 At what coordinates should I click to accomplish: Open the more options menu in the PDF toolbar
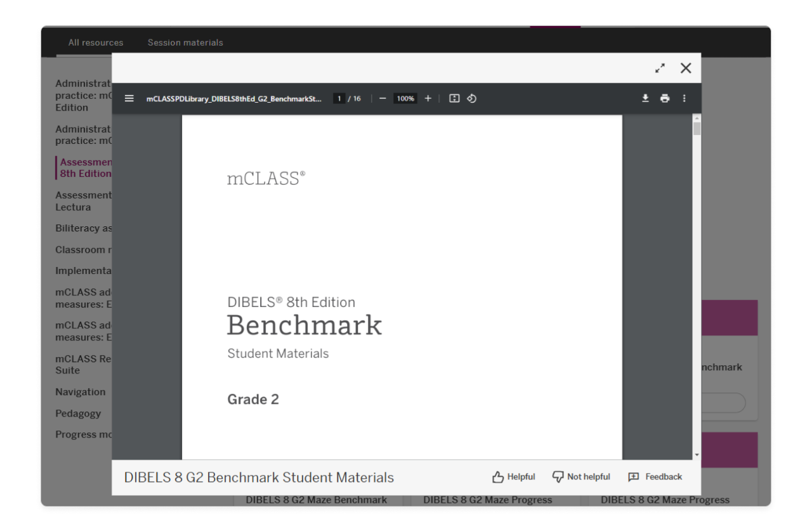pyautogui.click(x=684, y=98)
